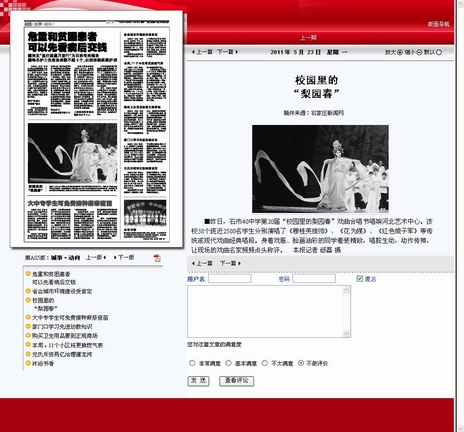Go to 下一篇 in top article bar
The width and height of the screenshot is (464, 432).
tap(228, 52)
